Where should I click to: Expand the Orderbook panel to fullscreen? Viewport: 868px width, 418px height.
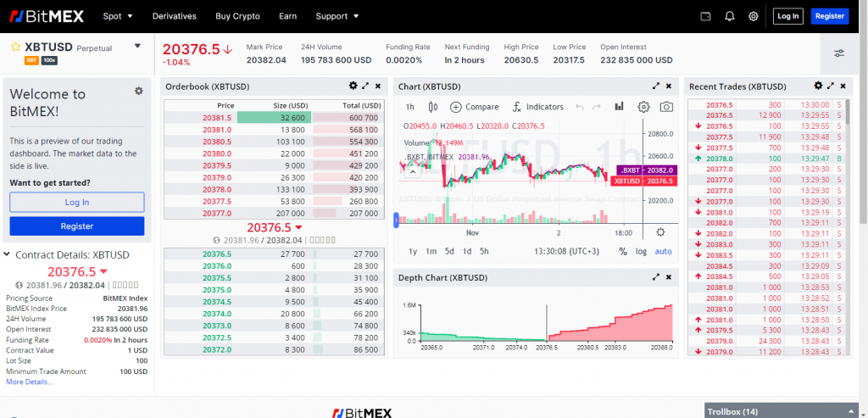365,86
